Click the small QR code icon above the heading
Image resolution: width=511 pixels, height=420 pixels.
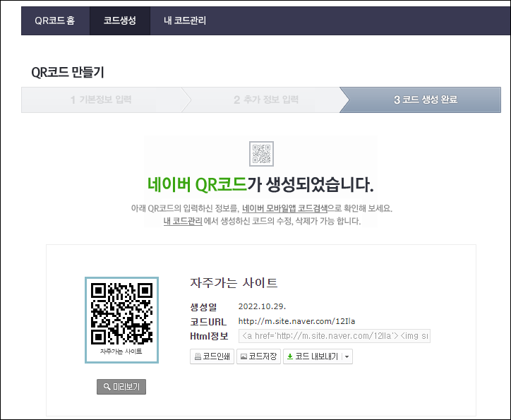coord(261,154)
